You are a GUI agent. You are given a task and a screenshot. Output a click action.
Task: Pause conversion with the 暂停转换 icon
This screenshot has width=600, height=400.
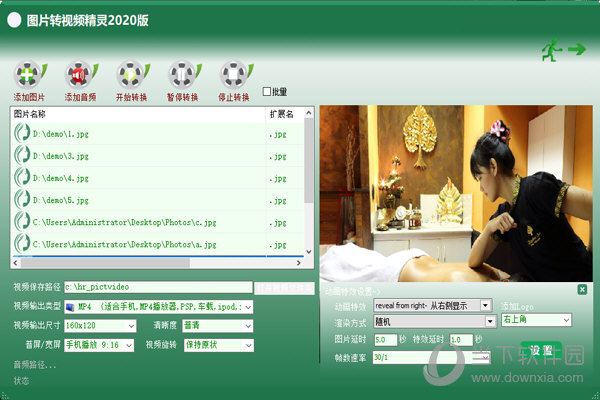click(183, 75)
